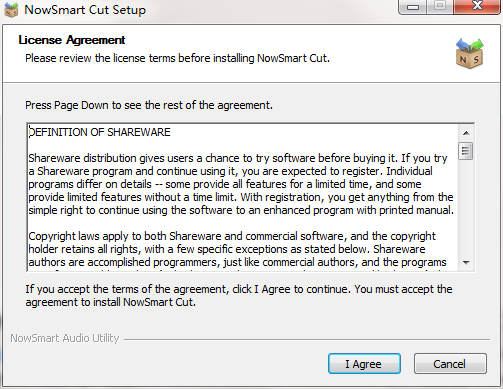Cancel the NowSmart Cut installation
This screenshot has width=503, height=389.
(x=450, y=364)
